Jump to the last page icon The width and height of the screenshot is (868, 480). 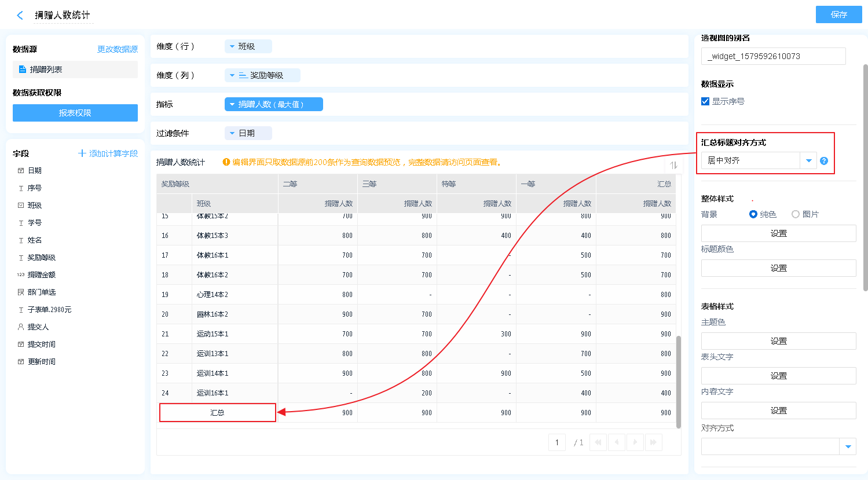coord(654,442)
